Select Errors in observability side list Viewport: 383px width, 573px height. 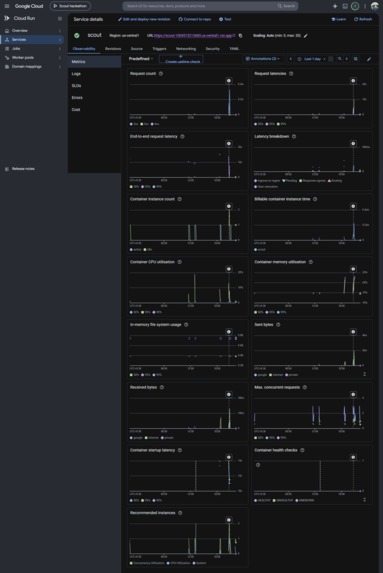95,98
